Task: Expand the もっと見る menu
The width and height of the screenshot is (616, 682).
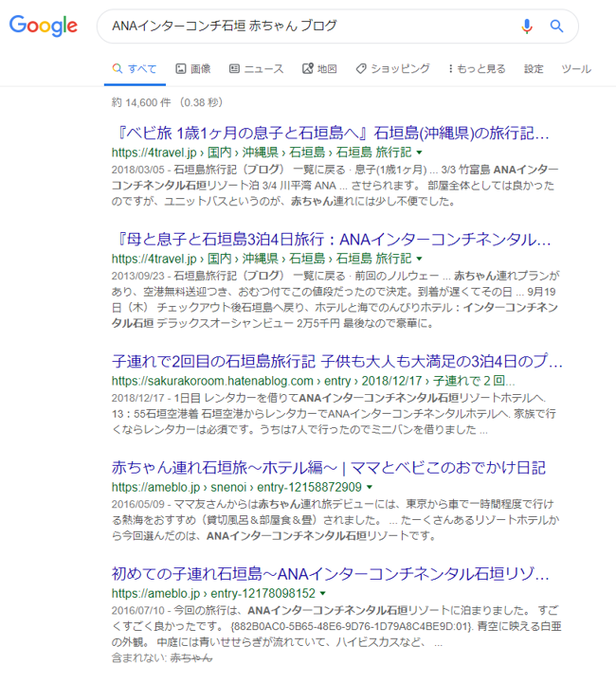Action: [477, 69]
